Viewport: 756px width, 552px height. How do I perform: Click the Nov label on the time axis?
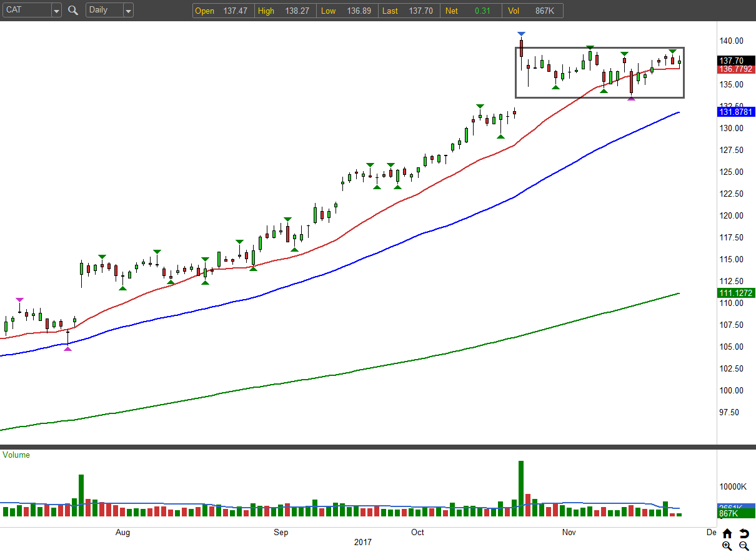click(569, 532)
